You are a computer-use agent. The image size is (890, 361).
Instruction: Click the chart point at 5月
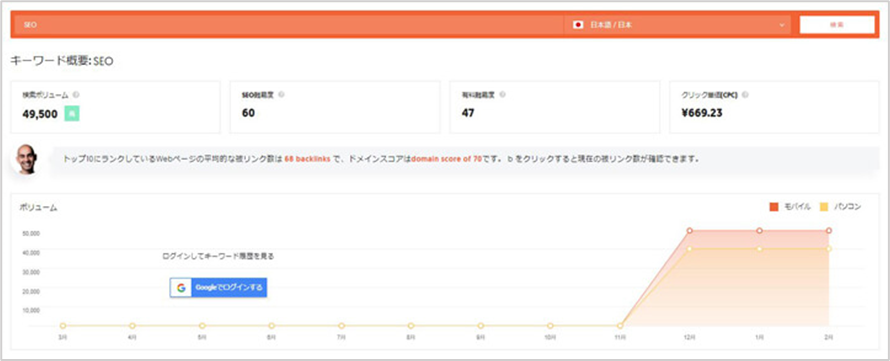pyautogui.click(x=202, y=326)
